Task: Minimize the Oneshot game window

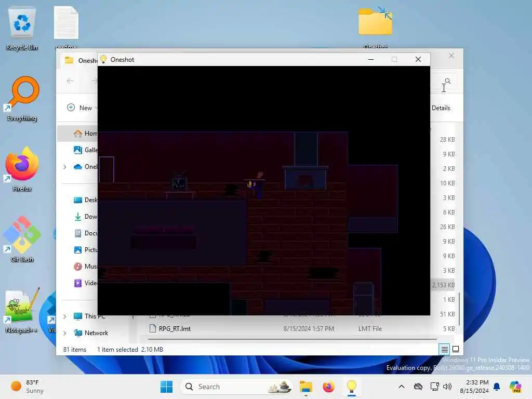Action: [x=371, y=59]
